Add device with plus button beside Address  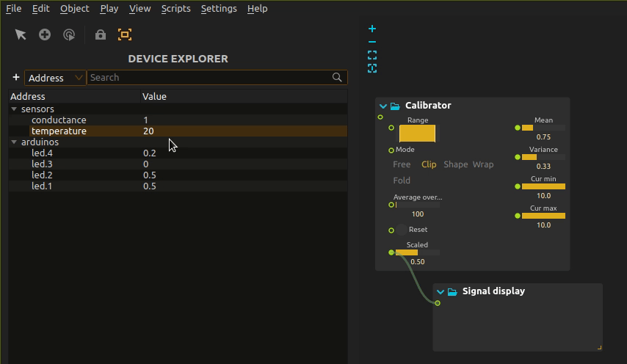click(x=16, y=77)
